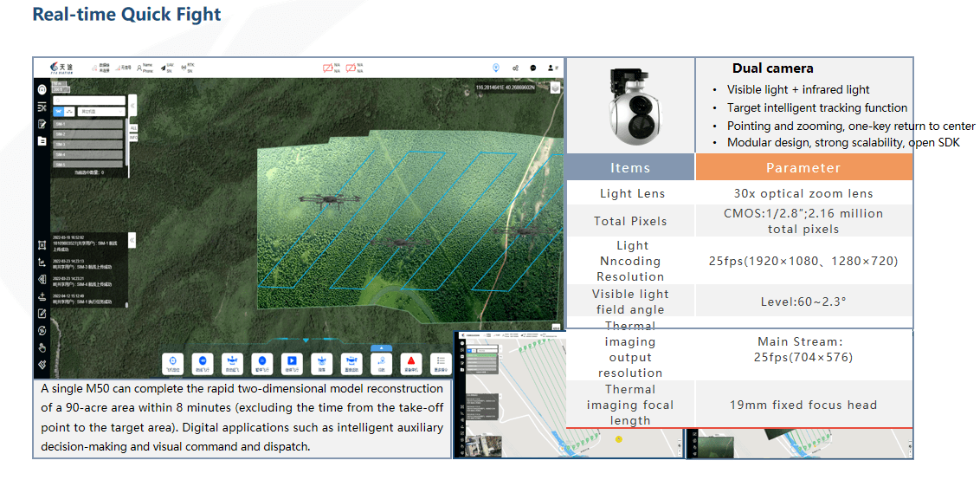Click the blue circle button before play button

262,363
